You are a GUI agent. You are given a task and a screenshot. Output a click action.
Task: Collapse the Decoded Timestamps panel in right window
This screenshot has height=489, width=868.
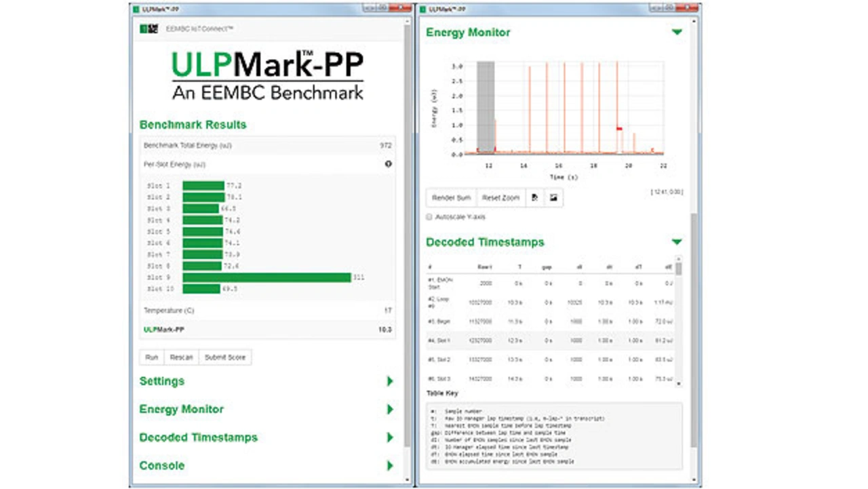point(676,242)
